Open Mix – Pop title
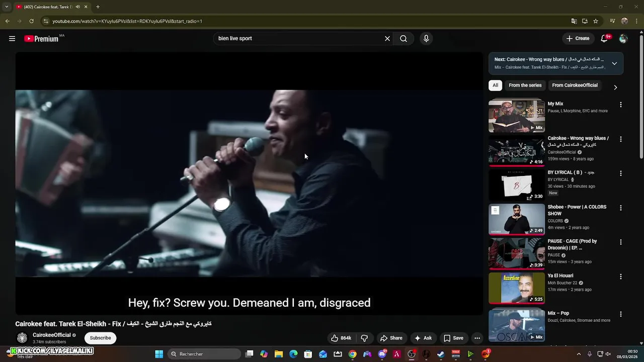The image size is (644, 362). [558, 313]
